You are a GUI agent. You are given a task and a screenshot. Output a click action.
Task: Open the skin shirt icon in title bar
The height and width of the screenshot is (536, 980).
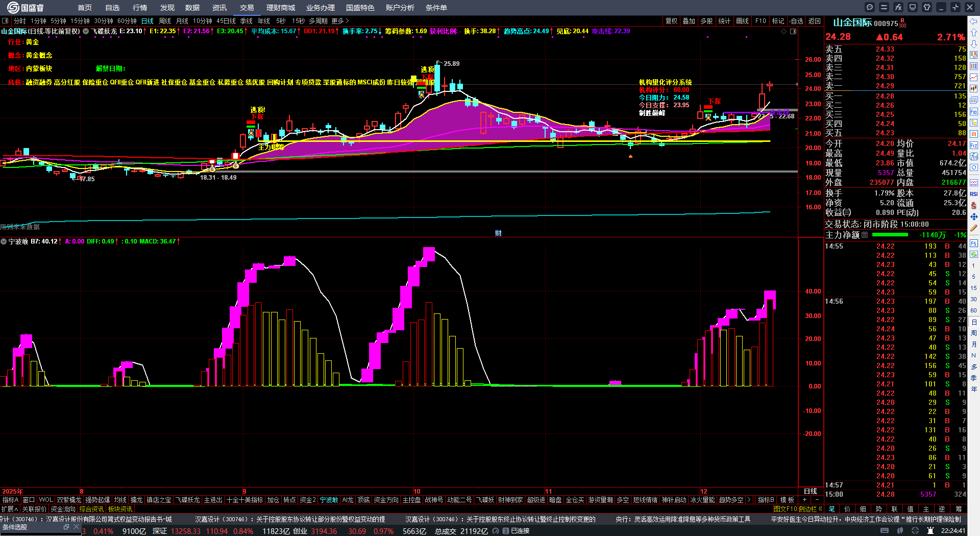927,7
